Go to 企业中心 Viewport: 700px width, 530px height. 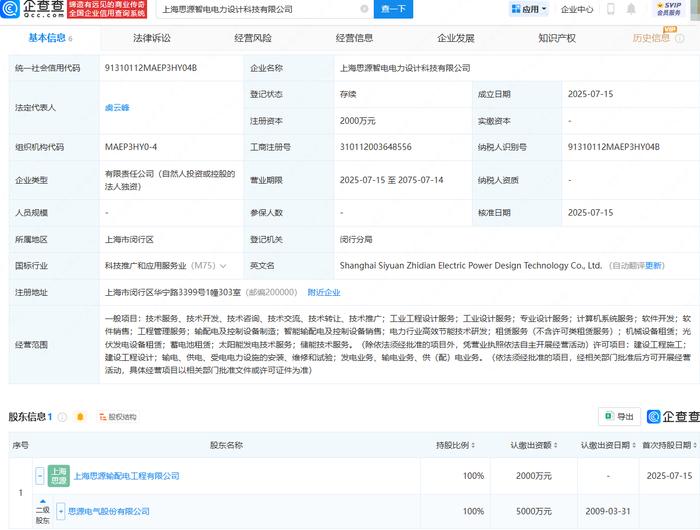point(577,9)
